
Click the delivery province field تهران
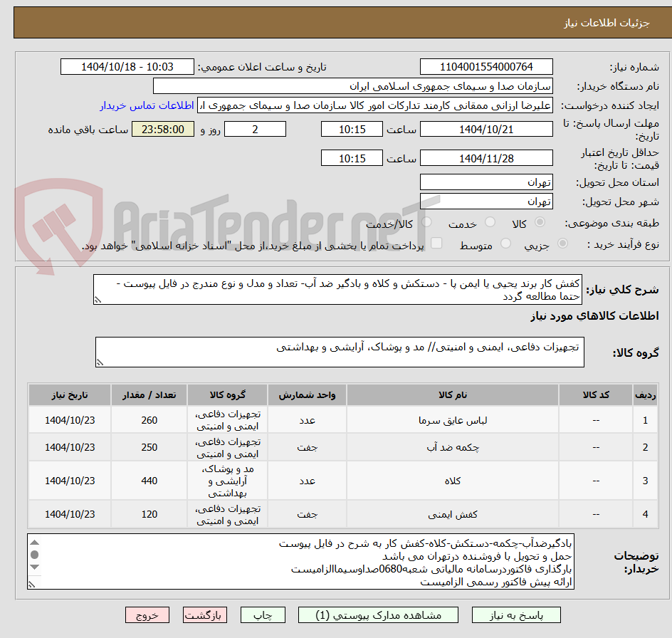click(486, 182)
